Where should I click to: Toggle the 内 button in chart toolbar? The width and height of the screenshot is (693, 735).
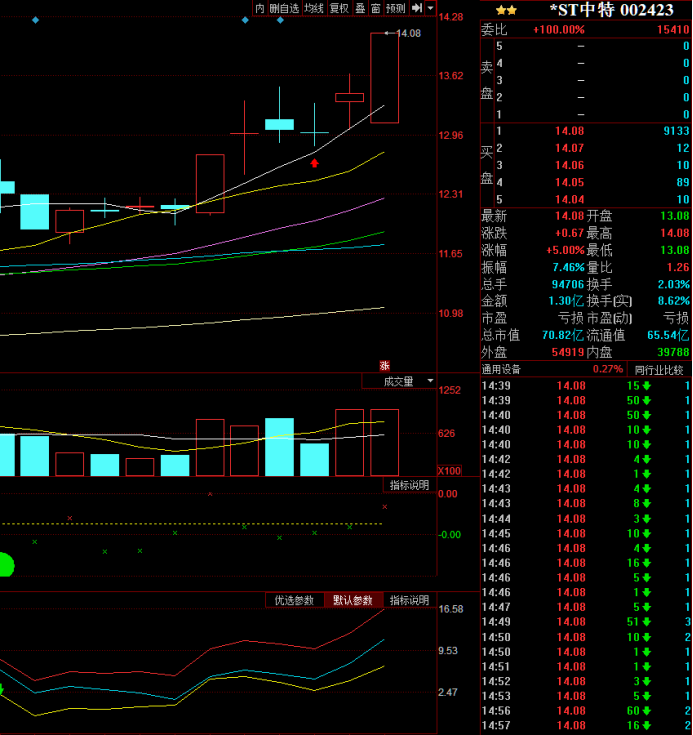pyautogui.click(x=260, y=8)
